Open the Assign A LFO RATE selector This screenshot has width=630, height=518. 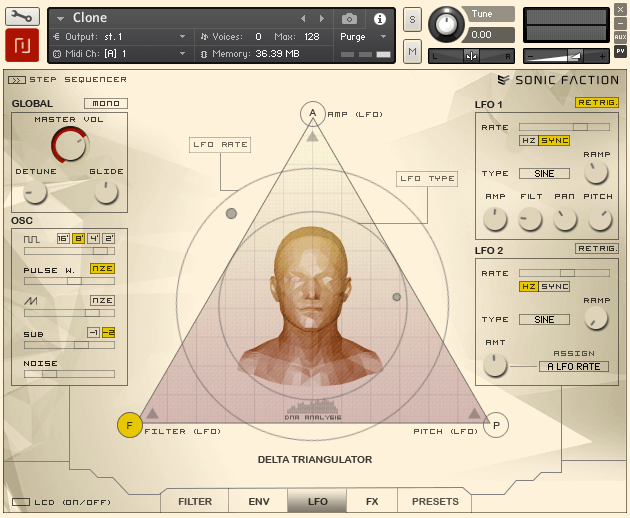click(574, 366)
